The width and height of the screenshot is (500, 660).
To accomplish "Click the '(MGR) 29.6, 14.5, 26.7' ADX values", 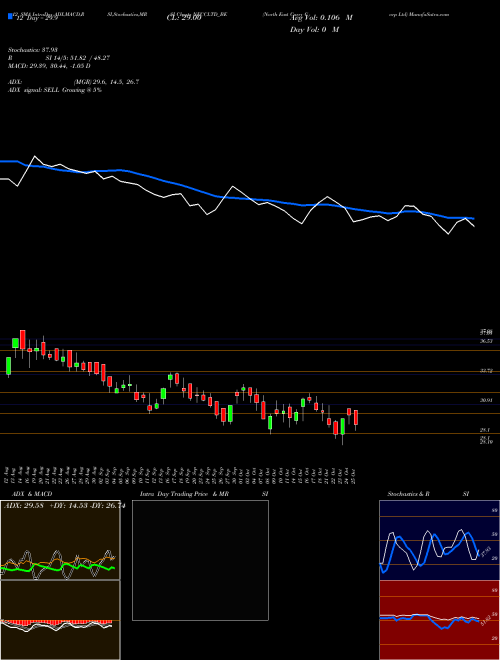I will (106, 82).
